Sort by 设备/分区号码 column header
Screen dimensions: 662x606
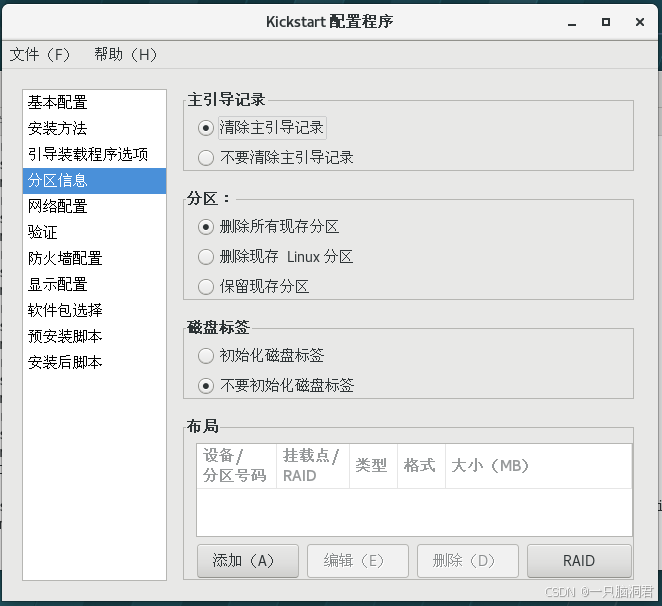(236, 466)
